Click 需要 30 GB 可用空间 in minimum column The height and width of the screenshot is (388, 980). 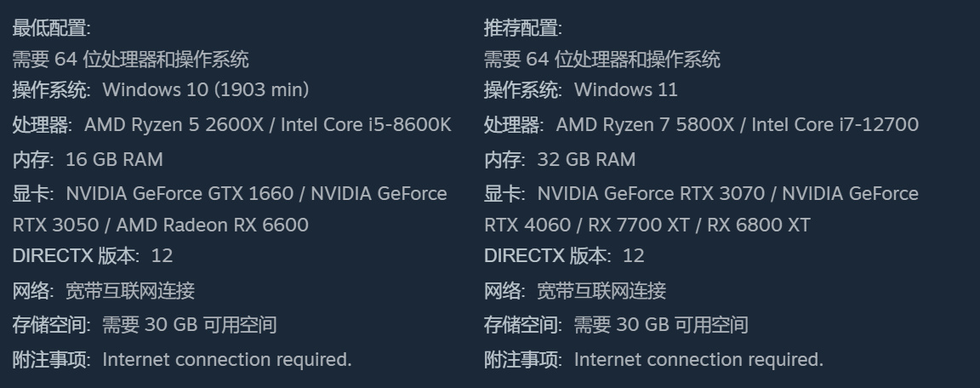click(189, 324)
